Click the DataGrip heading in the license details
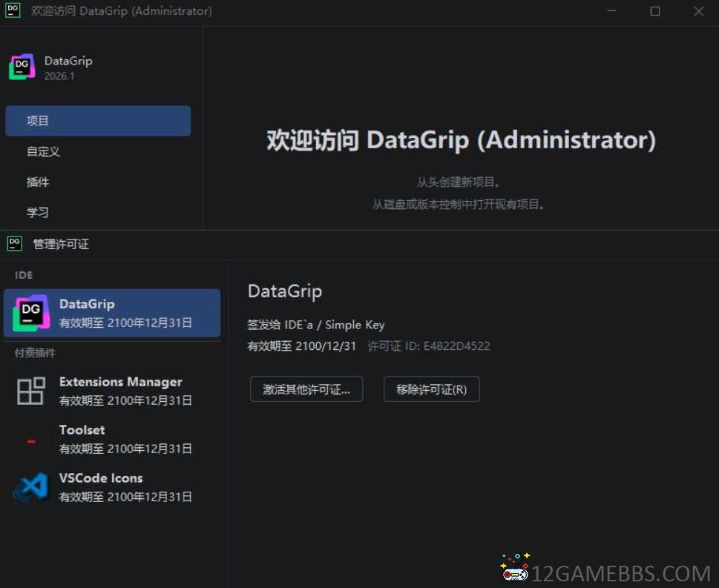 [x=285, y=291]
